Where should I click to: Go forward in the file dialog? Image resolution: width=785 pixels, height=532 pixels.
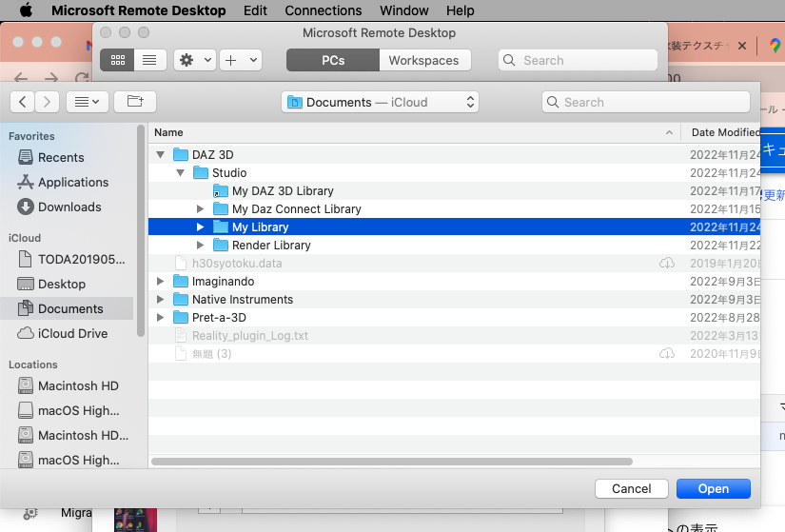pos(47,102)
